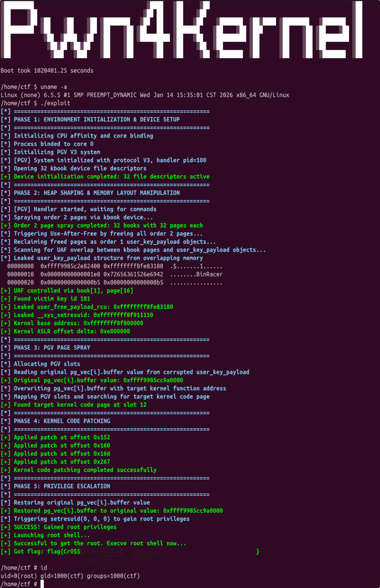Click the terminal cursor at the last prompt

42,584
